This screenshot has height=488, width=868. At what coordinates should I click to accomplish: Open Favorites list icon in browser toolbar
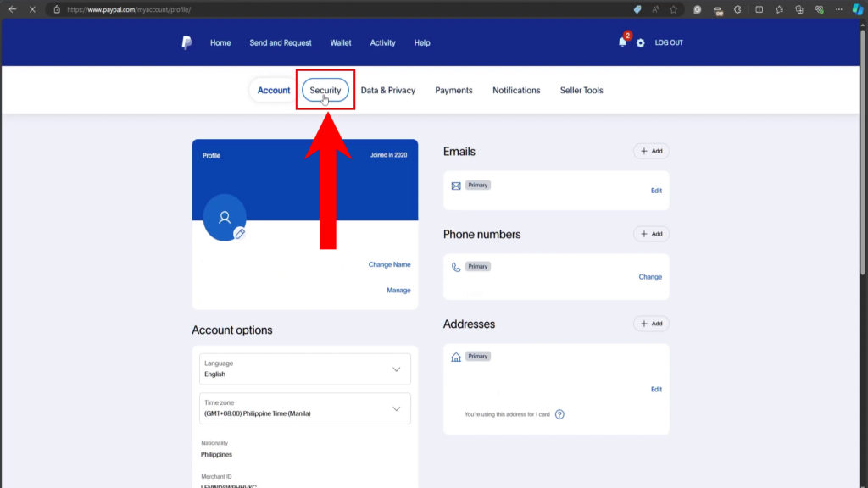(779, 9)
